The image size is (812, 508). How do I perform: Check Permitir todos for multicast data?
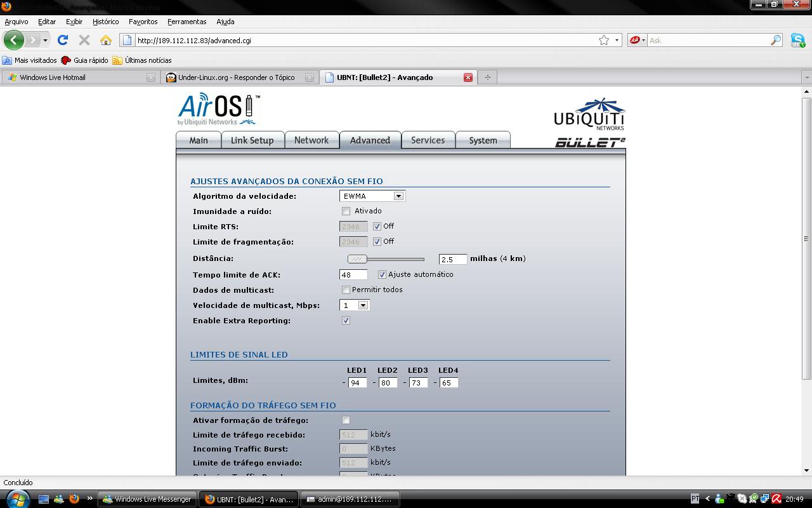(x=346, y=290)
